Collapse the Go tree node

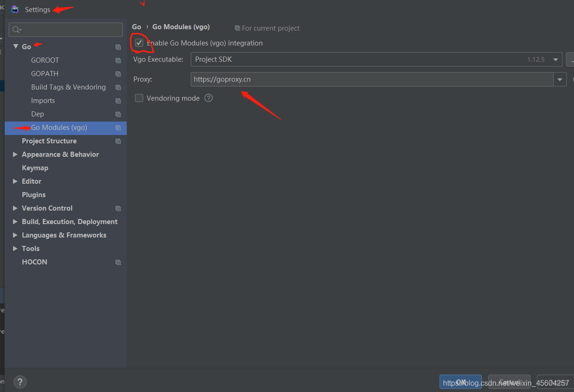(x=15, y=46)
